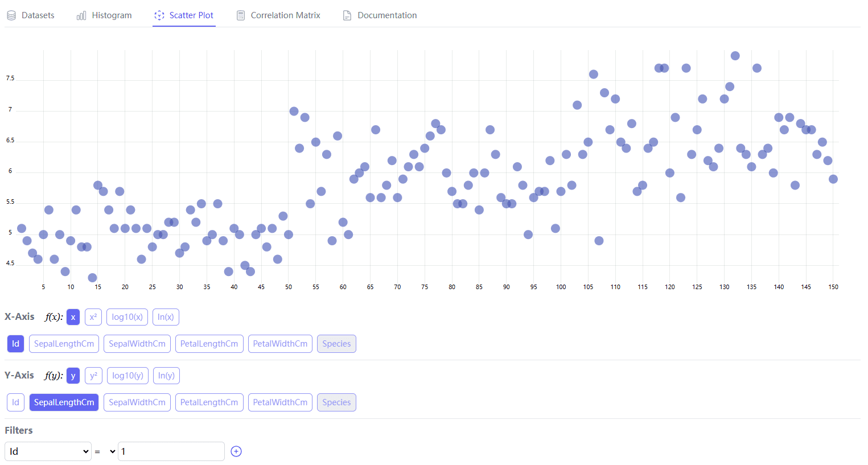The height and width of the screenshot is (465, 868).
Task: Set X-Axis variable to SepalWidthCm
Action: click(137, 344)
